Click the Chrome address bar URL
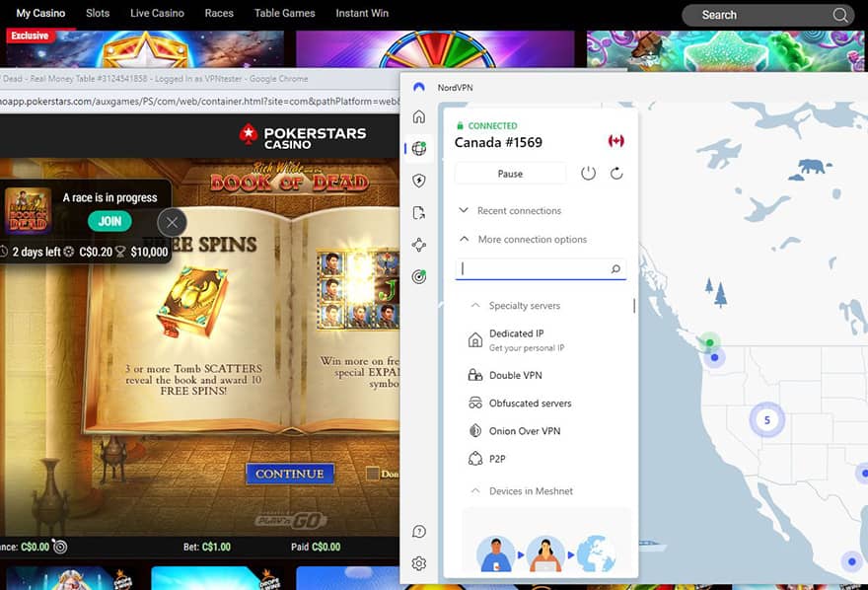This screenshot has width=868, height=590. (199, 102)
